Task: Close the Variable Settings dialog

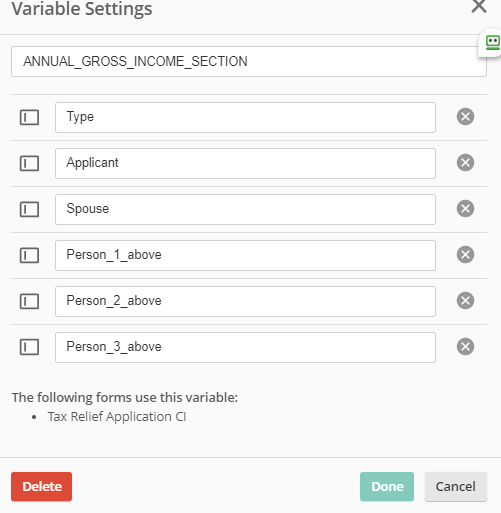Action: click(479, 6)
